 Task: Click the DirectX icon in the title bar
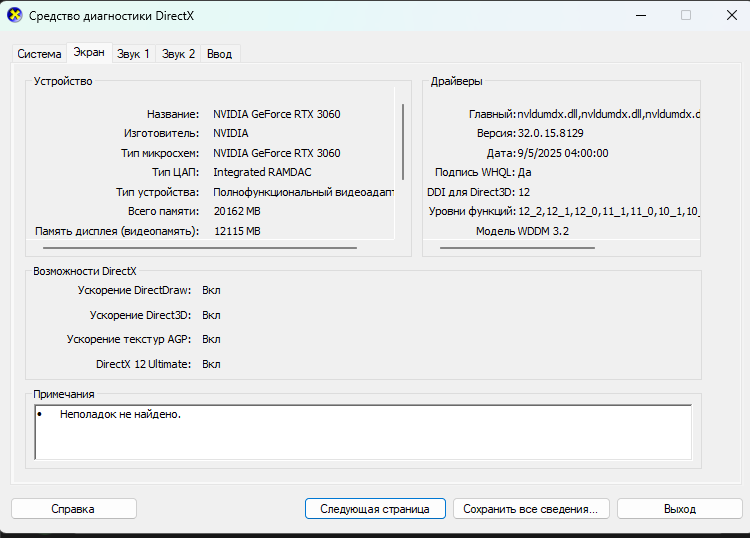pyautogui.click(x=15, y=15)
